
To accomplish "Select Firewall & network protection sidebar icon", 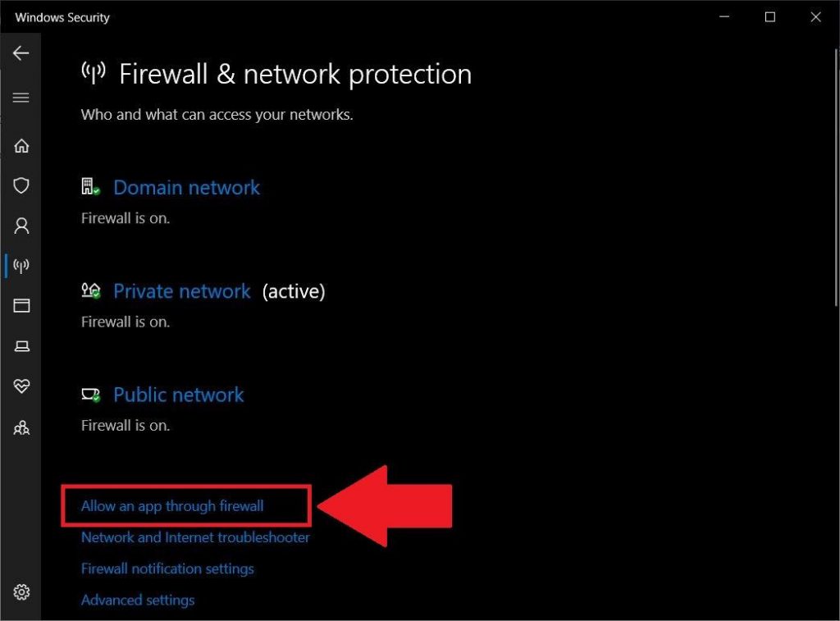I will tap(21, 266).
